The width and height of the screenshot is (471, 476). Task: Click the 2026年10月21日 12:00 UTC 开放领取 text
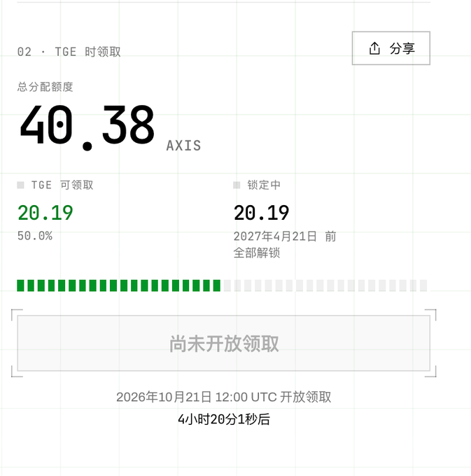(224, 397)
